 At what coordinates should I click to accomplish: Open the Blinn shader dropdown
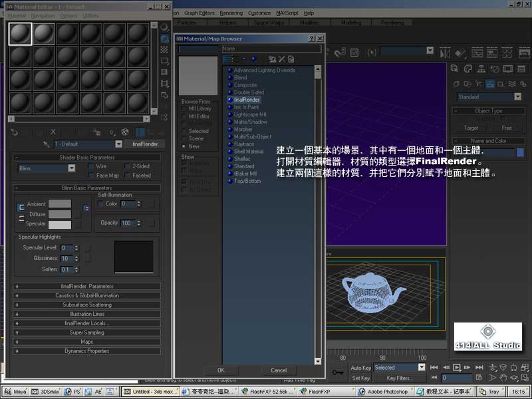tap(72, 168)
